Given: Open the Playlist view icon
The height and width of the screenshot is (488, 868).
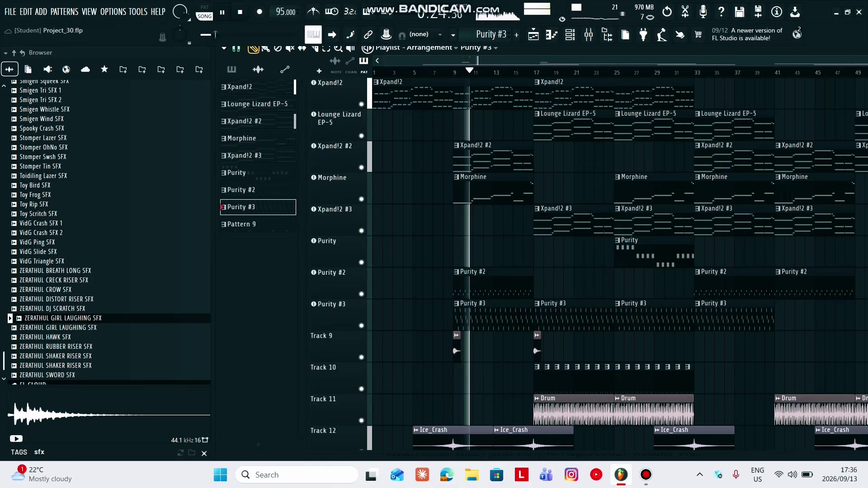Looking at the screenshot, I should point(533,35).
